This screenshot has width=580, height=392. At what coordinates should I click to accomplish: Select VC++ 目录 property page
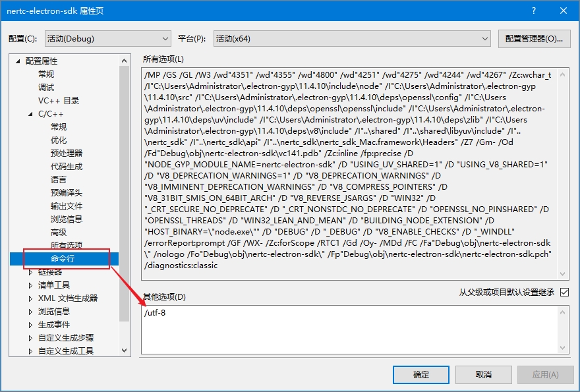(59, 101)
